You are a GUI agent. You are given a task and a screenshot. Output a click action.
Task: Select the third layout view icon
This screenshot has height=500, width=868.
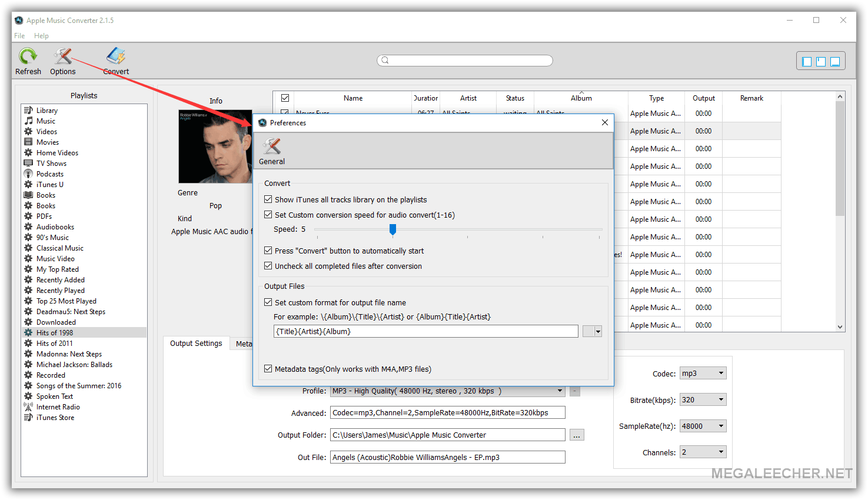point(835,61)
